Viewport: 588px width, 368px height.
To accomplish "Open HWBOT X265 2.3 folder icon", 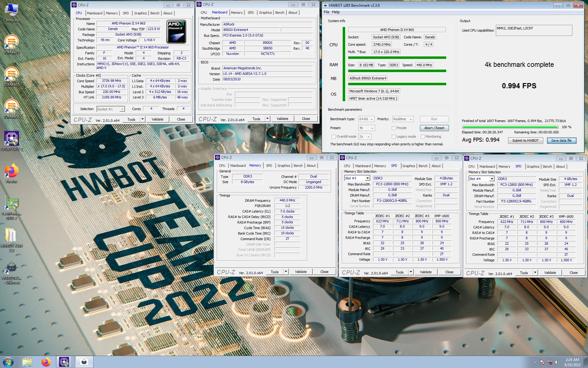I will [11, 240].
